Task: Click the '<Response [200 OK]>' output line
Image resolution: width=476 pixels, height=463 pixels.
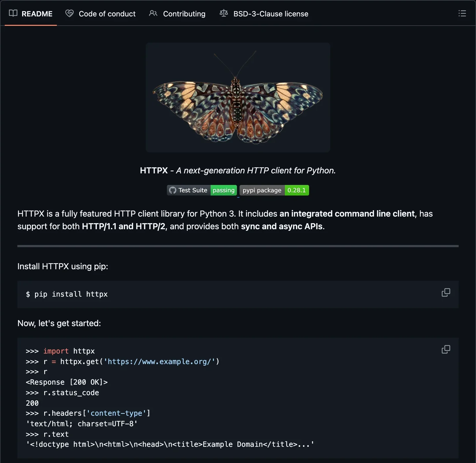Action: 67,382
